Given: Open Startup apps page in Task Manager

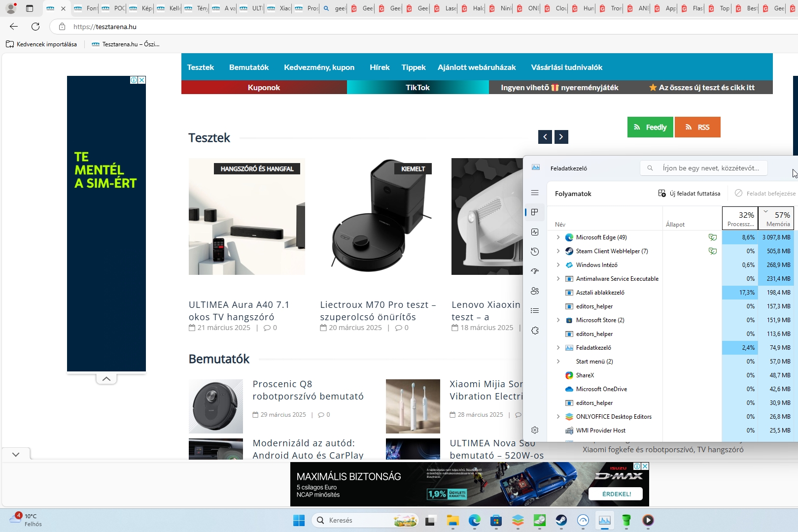Looking at the screenshot, I should coord(535,271).
